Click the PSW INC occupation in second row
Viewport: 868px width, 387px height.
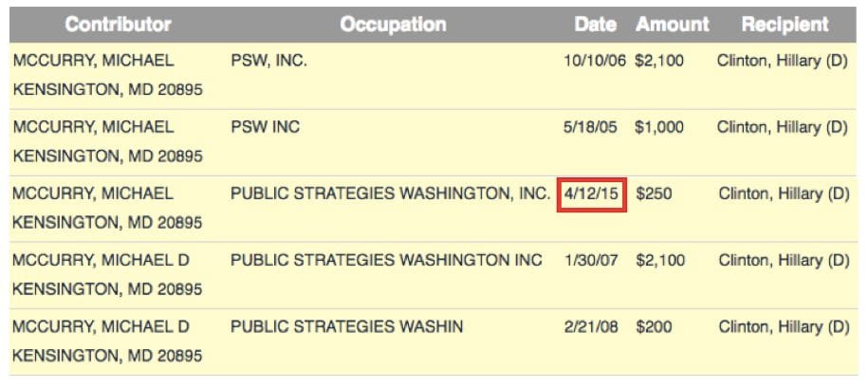tap(265, 127)
